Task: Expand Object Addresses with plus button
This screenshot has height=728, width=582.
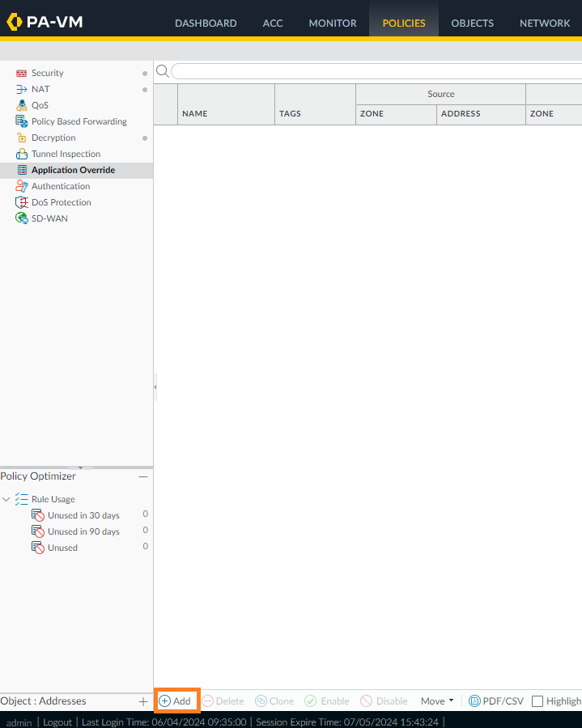Action: pyautogui.click(x=143, y=701)
